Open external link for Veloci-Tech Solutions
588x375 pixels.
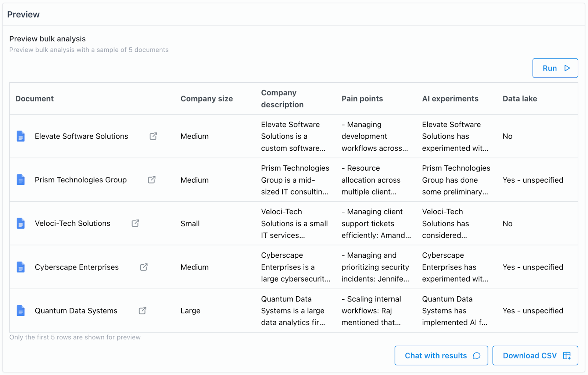pyautogui.click(x=135, y=223)
